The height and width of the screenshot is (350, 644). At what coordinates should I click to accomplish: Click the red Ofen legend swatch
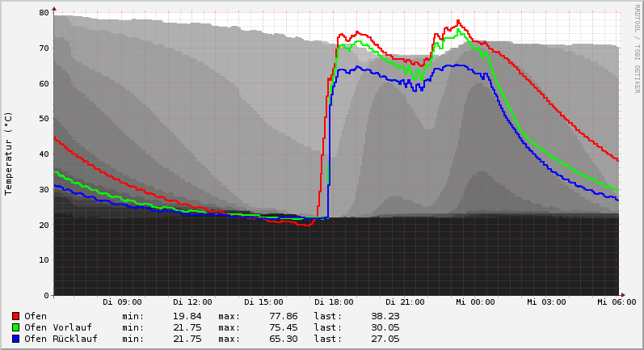pyautogui.click(x=15, y=316)
